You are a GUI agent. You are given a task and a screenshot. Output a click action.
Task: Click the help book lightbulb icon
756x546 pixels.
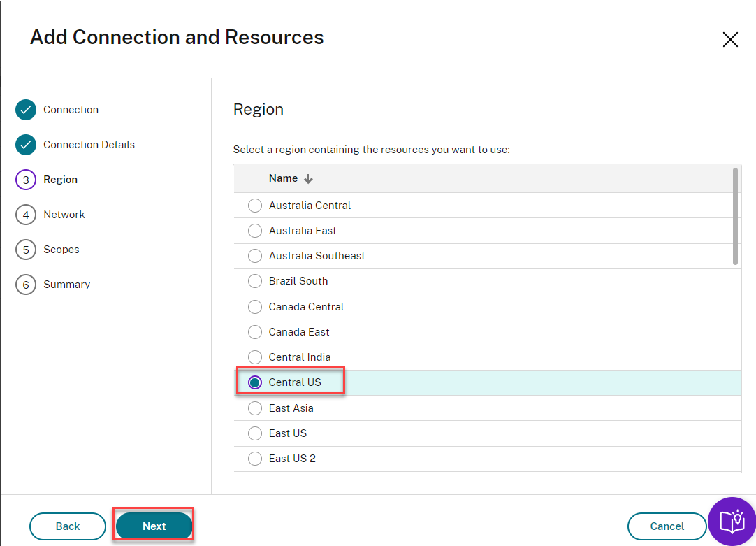tap(732, 521)
